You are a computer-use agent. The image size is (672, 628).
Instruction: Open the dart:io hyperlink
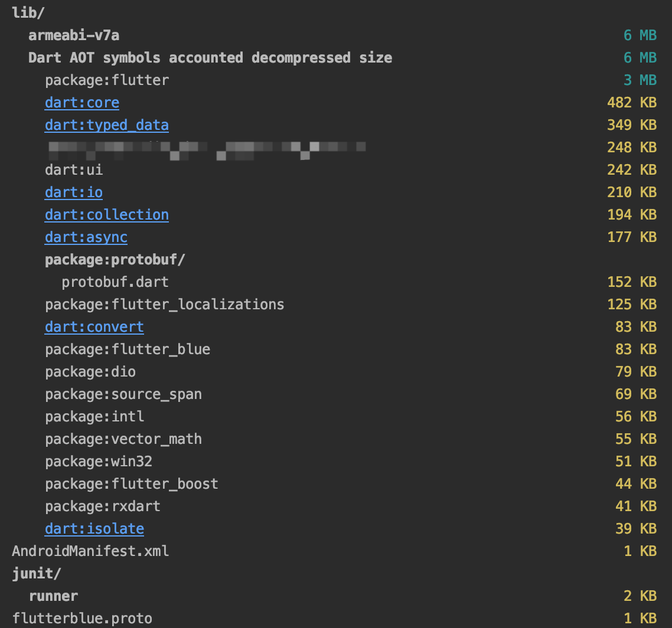[x=73, y=192]
